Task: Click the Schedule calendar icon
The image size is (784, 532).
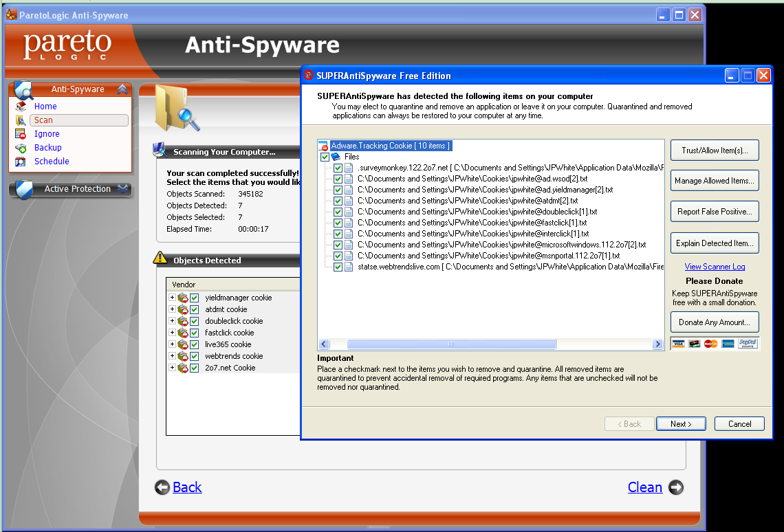Action: click(21, 162)
